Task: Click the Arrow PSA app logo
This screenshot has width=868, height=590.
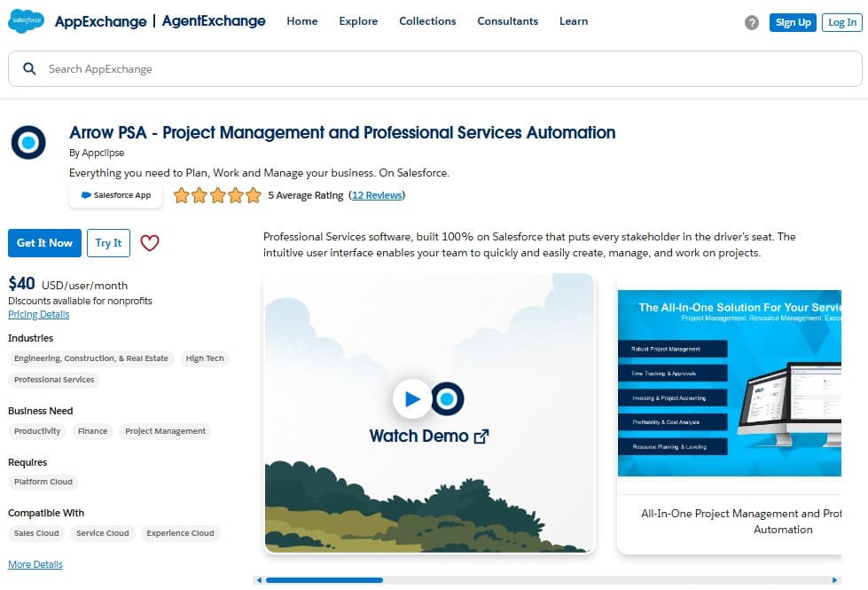Action: pos(28,142)
